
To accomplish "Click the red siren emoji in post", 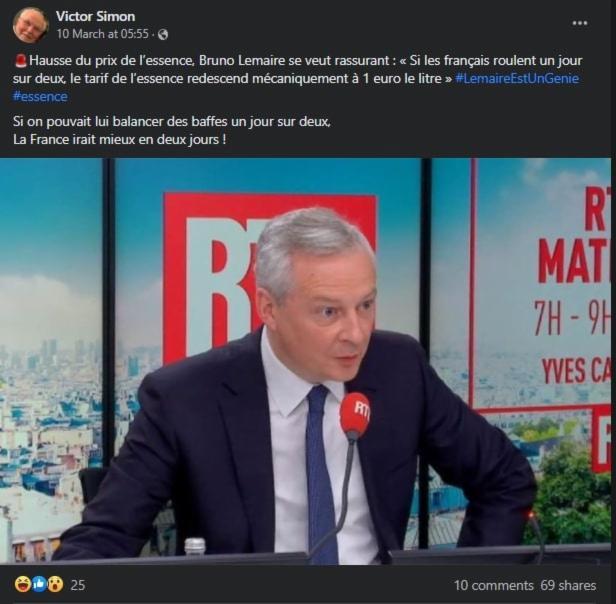I will point(21,61).
